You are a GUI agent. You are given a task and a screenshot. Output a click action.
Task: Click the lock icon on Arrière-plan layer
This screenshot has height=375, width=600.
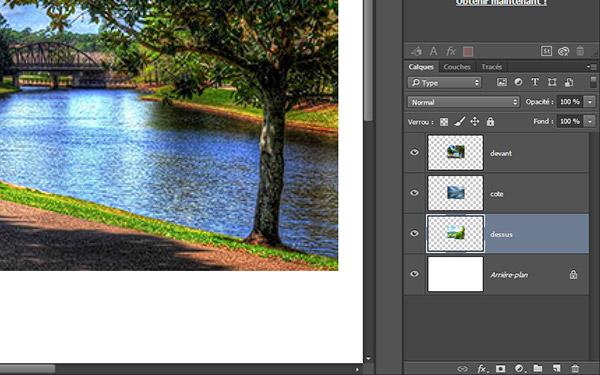573,274
